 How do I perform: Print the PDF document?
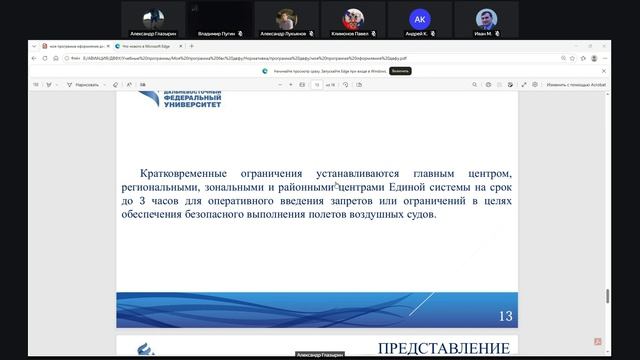488,85
